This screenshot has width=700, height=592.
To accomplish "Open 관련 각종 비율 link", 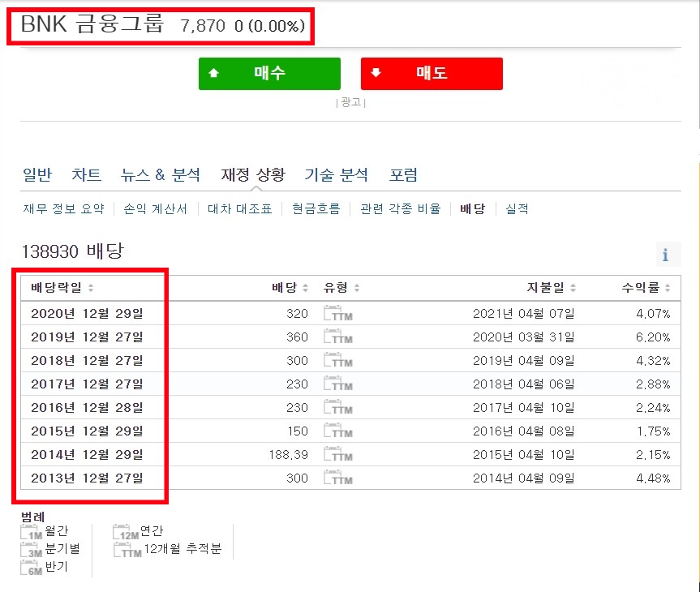I will [x=401, y=208].
